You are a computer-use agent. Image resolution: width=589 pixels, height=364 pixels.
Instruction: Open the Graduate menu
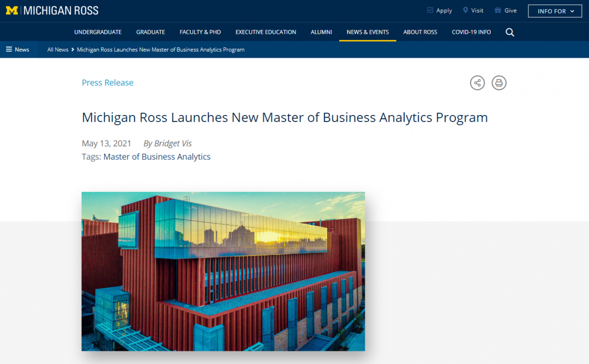click(x=151, y=32)
